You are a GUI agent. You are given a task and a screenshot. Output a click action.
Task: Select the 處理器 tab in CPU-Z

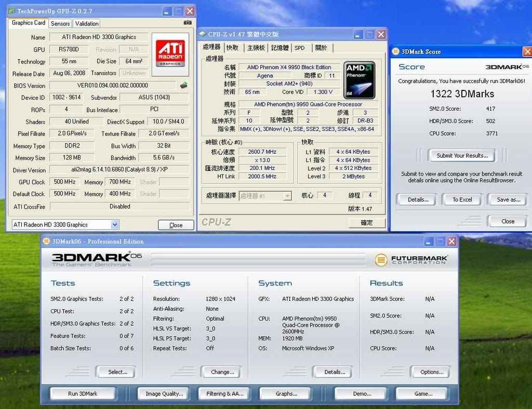[x=212, y=47]
